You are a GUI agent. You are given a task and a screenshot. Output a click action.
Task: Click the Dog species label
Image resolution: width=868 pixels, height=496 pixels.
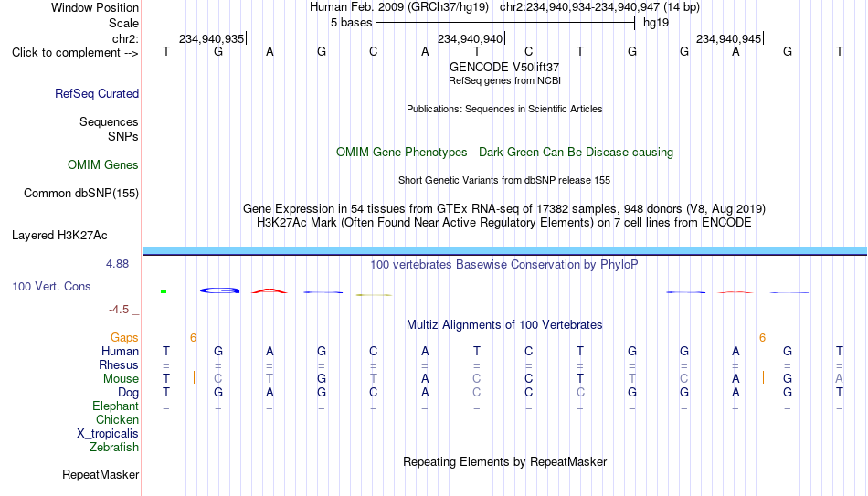[128, 393]
